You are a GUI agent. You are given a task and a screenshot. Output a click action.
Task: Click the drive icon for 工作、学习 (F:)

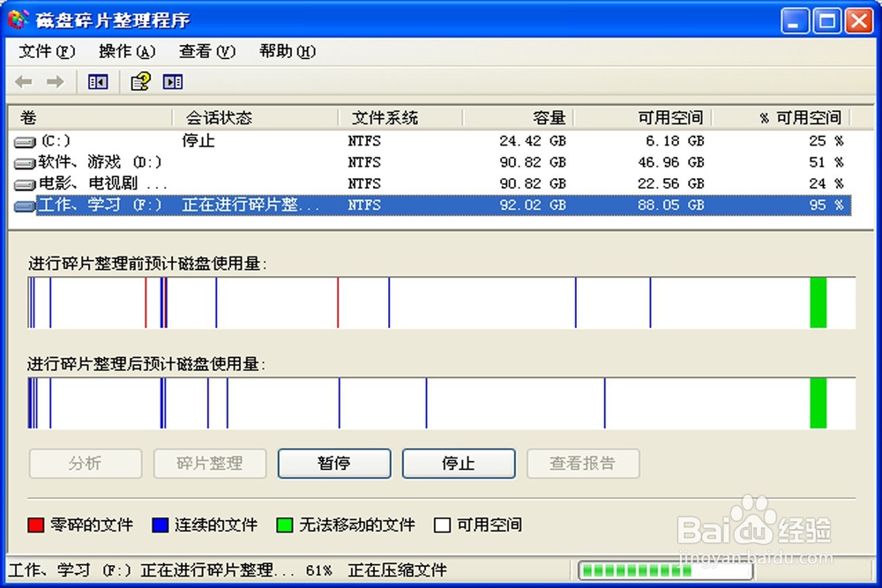(x=22, y=205)
